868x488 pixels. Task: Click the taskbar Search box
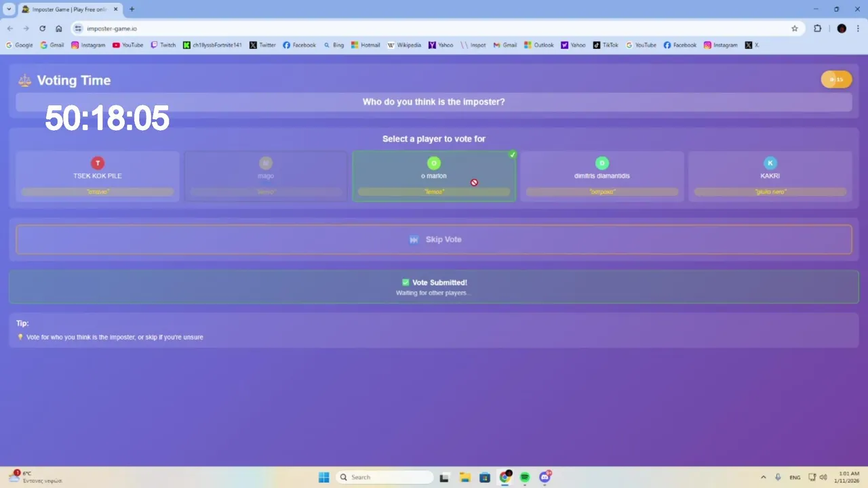pyautogui.click(x=385, y=477)
